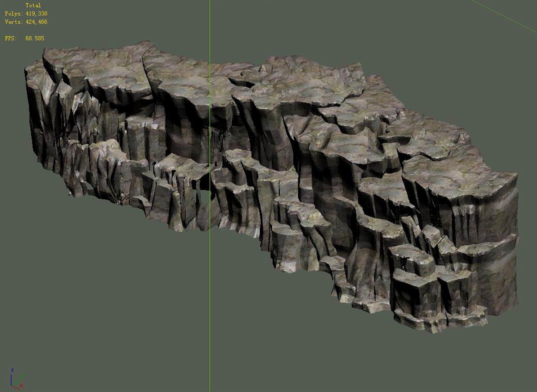The width and height of the screenshot is (537, 392).
Task: Select the rock cliff 3D model
Action: 272,187
